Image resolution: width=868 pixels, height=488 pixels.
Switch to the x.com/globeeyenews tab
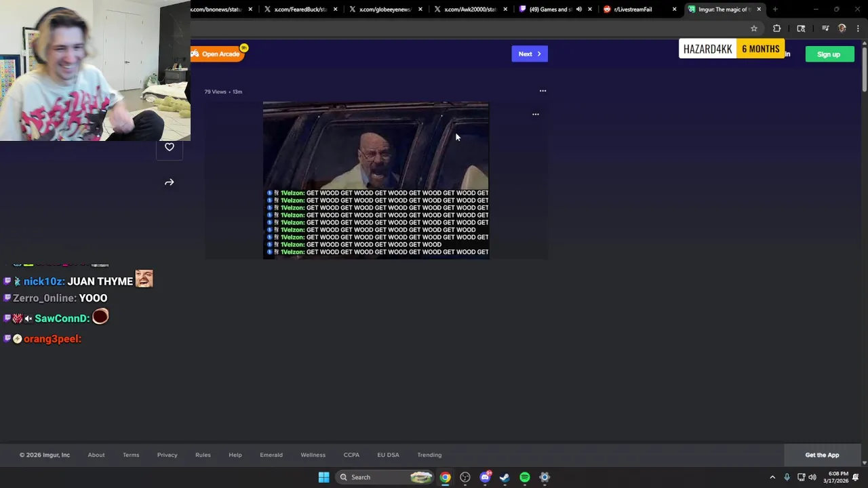coord(384,9)
